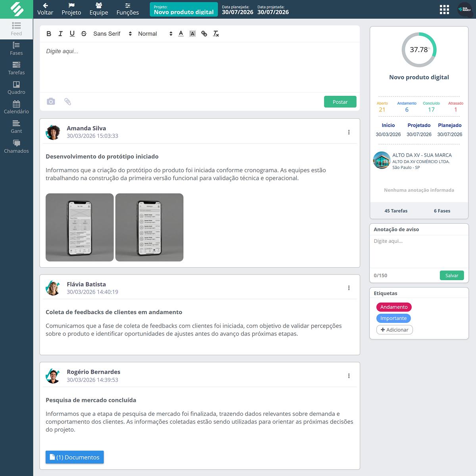Screen dimensions: 476x476
Task: Open the apps grid icon
Action: coord(444,10)
